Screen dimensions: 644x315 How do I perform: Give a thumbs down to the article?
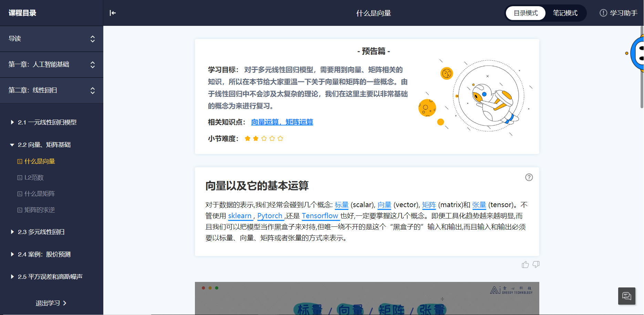coord(536,264)
